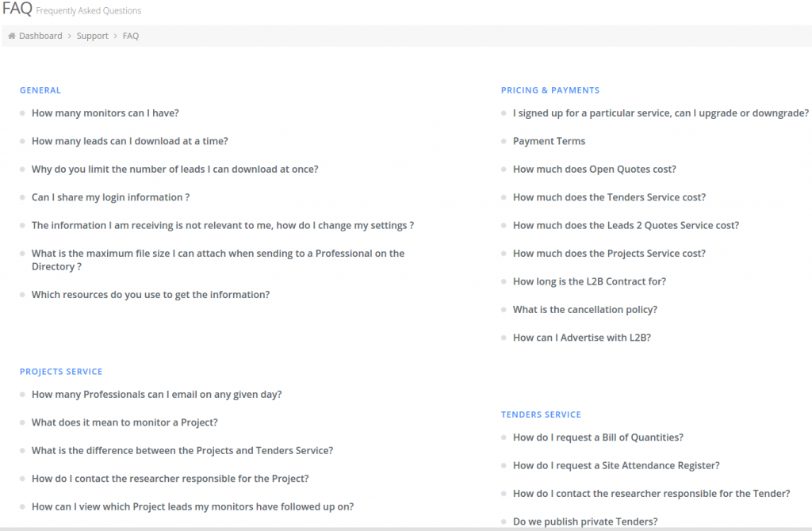
Task: Open the Dashboard breadcrumb link
Action: [x=40, y=36]
